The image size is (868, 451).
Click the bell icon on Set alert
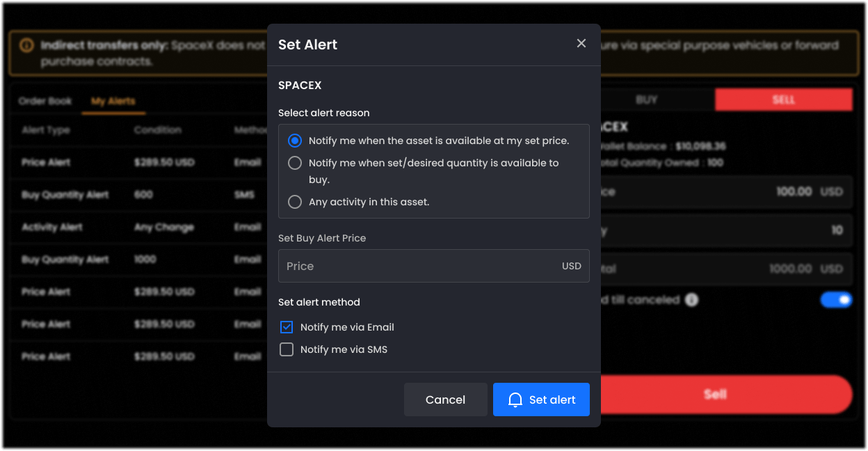(x=515, y=399)
